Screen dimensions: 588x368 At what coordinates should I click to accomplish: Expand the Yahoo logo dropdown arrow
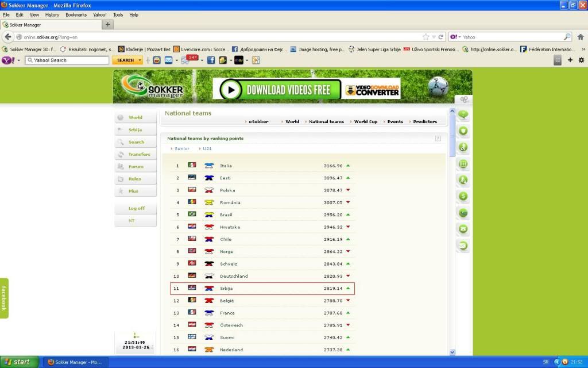(19, 60)
